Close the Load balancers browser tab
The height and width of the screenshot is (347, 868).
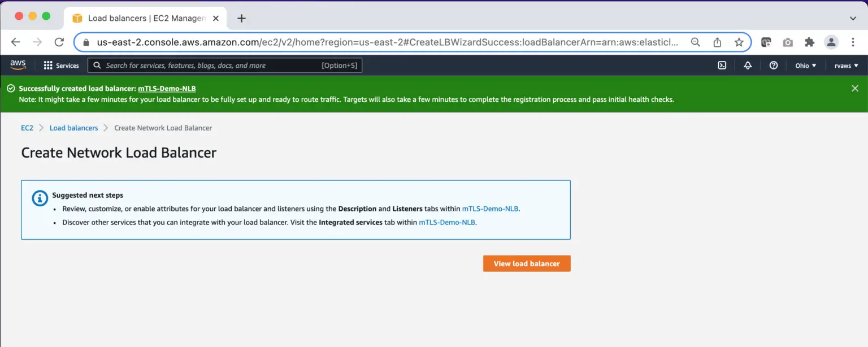coord(216,18)
